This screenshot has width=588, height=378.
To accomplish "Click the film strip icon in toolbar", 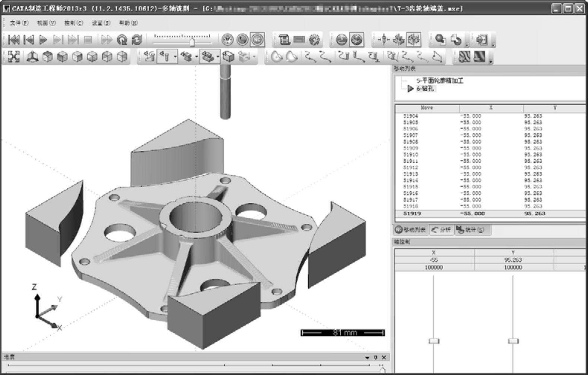I will 285,40.
